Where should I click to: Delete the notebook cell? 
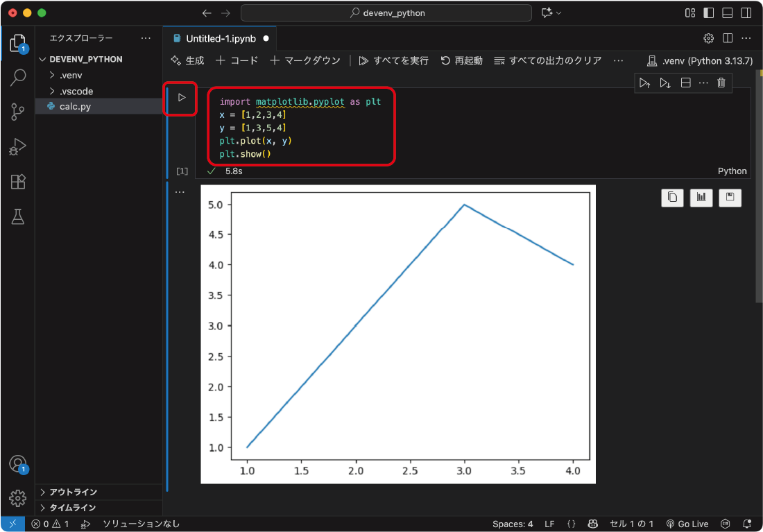[x=721, y=83]
